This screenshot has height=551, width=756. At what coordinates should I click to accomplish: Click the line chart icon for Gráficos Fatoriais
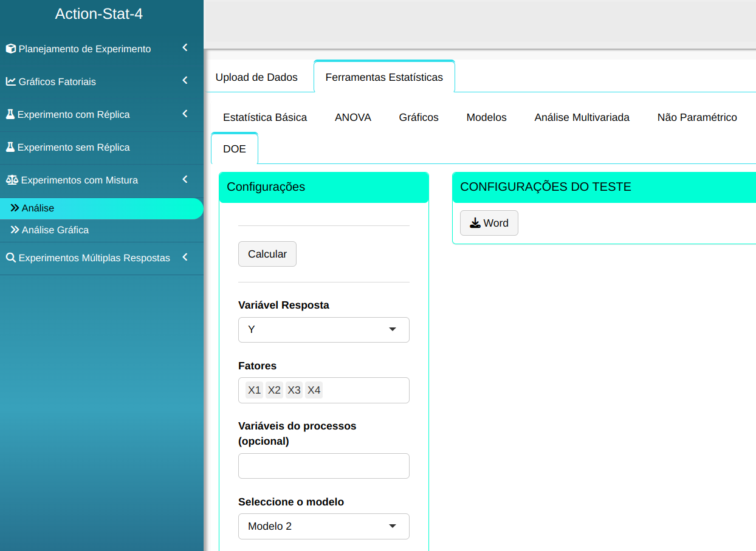[11, 81]
